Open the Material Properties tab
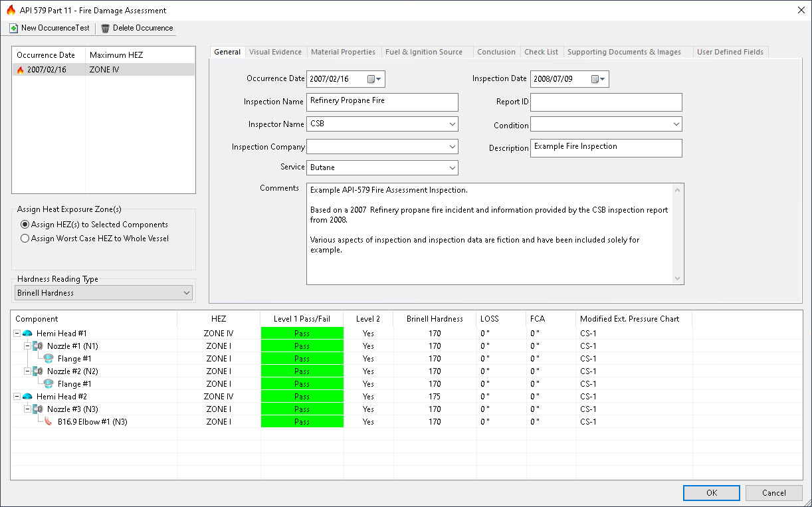This screenshot has height=507, width=812. click(x=343, y=52)
